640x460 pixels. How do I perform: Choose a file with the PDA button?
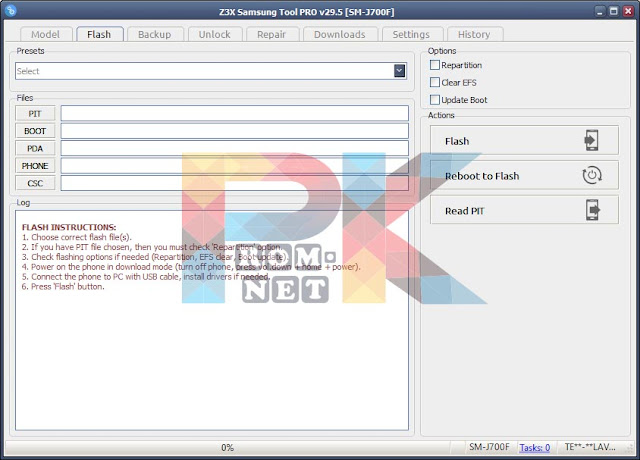[35, 149]
